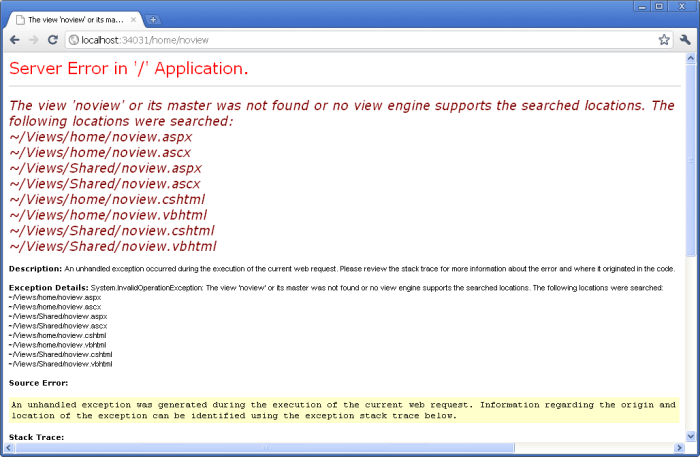Open a new tab with the plus button
Screen dimensions: 700x457
coord(153,19)
